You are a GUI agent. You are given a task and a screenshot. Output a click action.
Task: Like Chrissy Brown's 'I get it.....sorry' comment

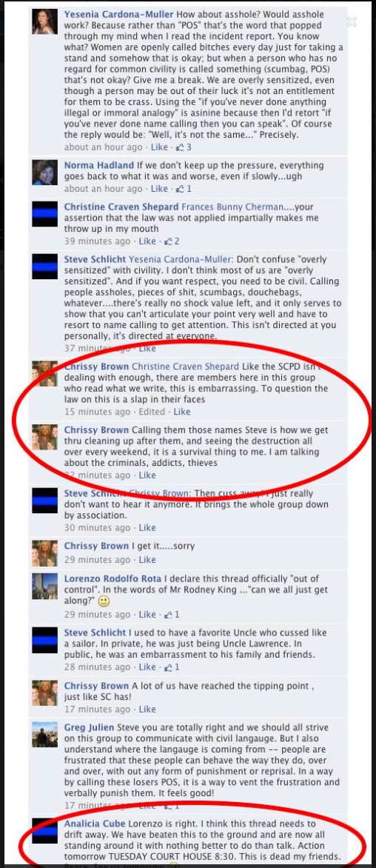[147, 560]
